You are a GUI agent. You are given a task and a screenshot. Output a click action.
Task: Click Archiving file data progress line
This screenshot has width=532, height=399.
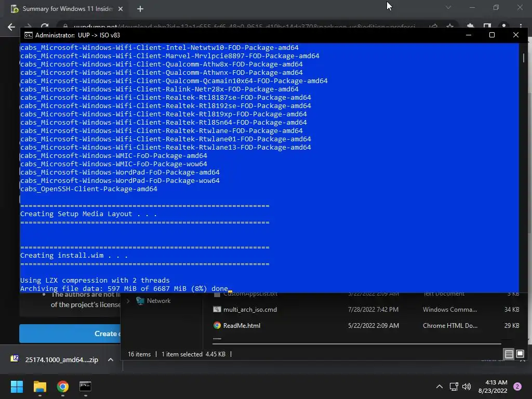point(124,289)
